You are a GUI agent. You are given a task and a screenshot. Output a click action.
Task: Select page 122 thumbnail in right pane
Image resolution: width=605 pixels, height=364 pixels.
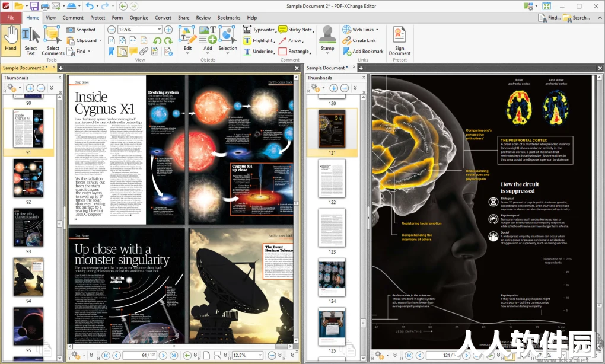pyautogui.click(x=332, y=178)
